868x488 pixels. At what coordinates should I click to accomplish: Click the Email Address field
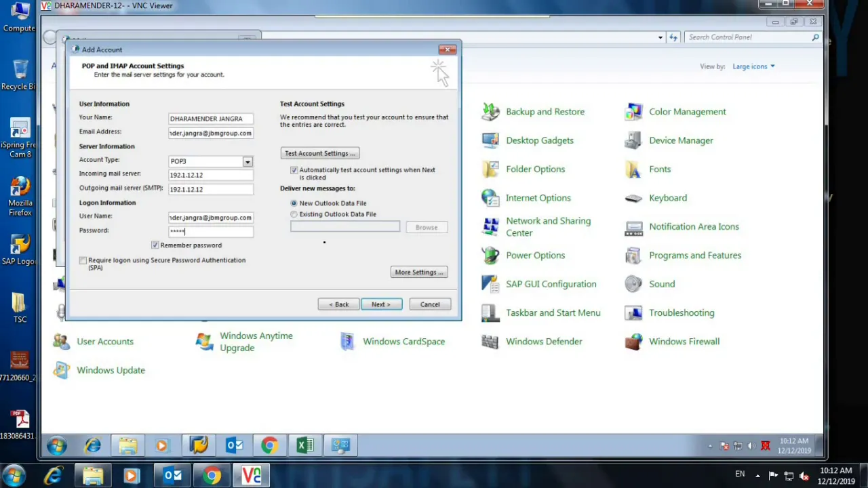[211, 134]
